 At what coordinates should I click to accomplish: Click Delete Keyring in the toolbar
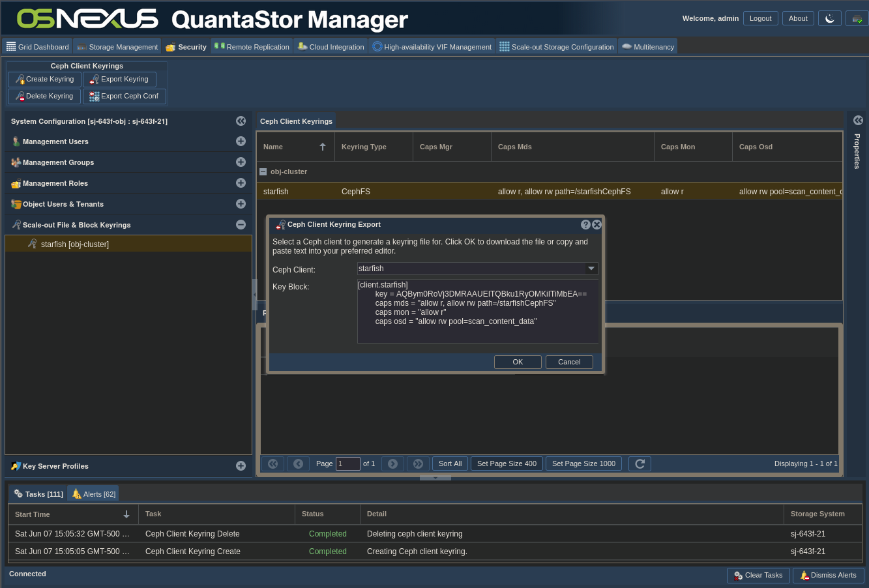tap(44, 96)
